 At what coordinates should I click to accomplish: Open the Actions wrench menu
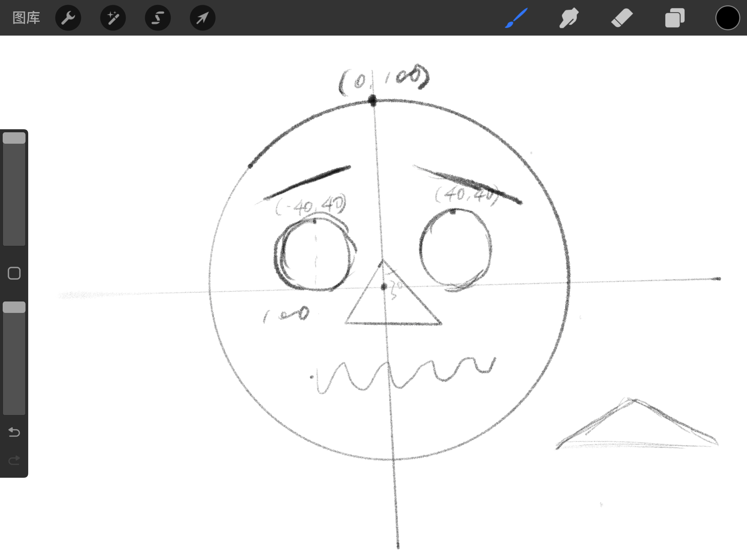68,17
